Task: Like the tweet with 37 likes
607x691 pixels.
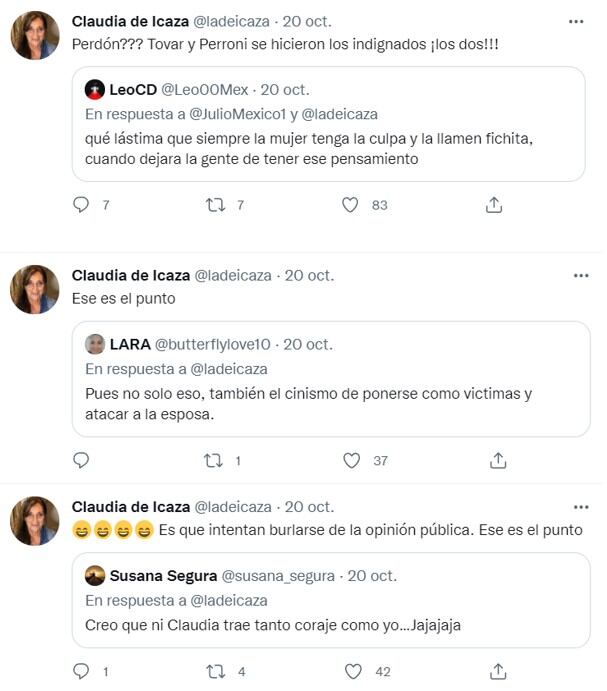Action: (351, 461)
